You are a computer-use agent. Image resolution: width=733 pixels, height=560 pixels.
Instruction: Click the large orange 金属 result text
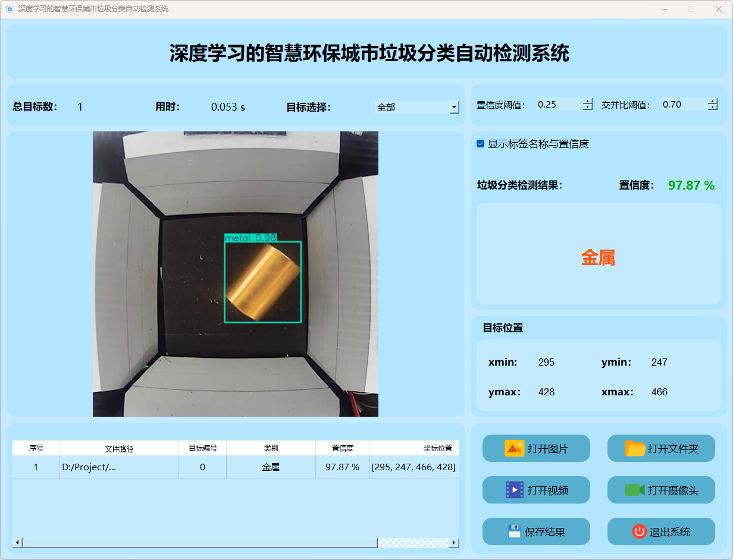coord(599,257)
